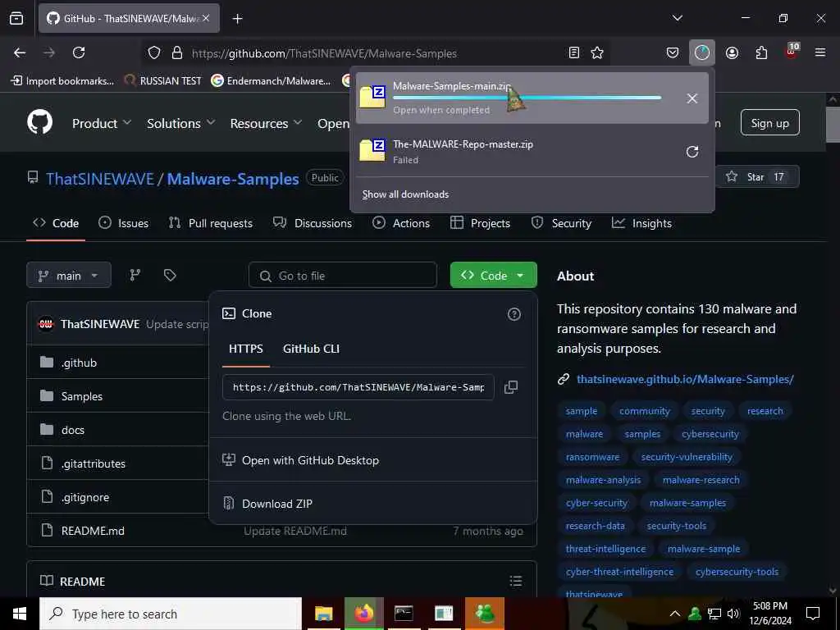Open the Pocket save icon
Viewport: 840px width, 630px height.
click(673, 52)
